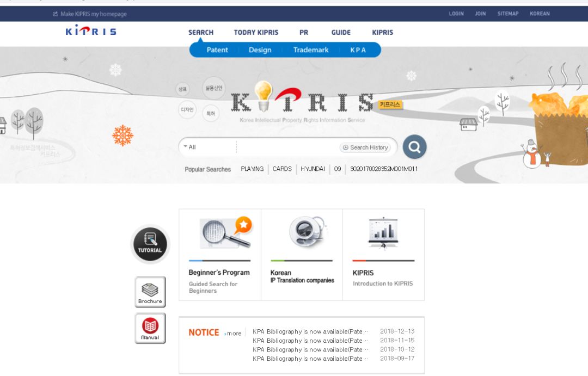Image resolution: width=588 pixels, height=376 pixels.
Task: Open the TUTORIAL round icon
Action: [150, 244]
